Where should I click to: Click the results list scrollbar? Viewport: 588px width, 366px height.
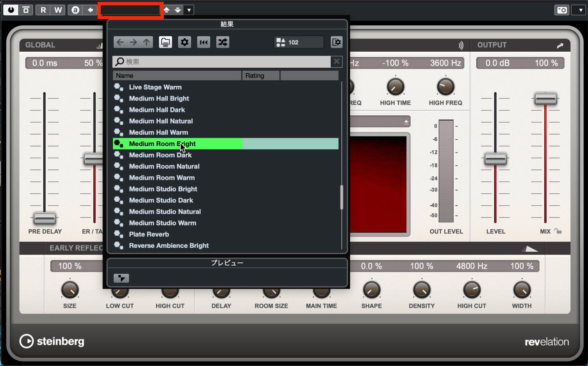coord(341,197)
